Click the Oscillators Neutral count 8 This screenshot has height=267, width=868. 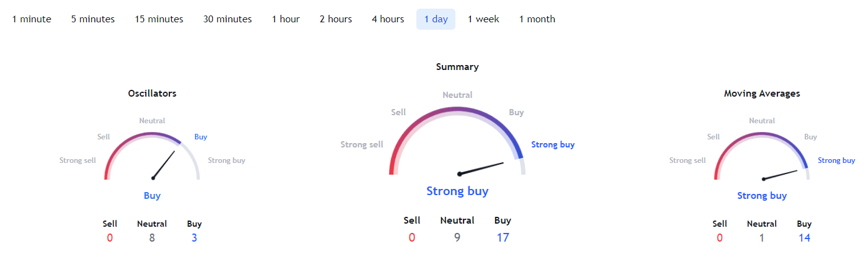[x=152, y=237]
